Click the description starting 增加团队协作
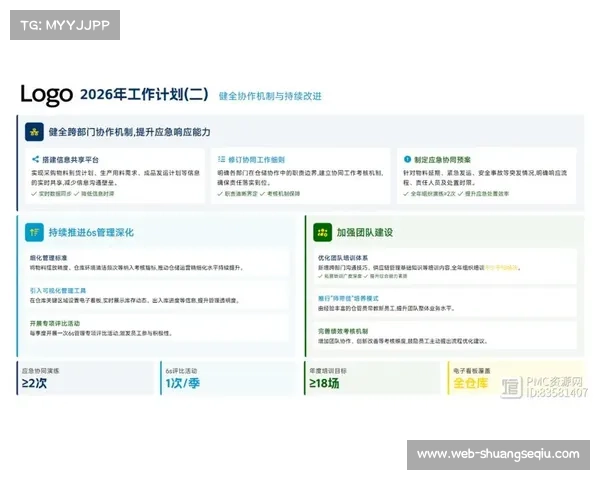This screenshot has width=600, height=480. click(403, 341)
